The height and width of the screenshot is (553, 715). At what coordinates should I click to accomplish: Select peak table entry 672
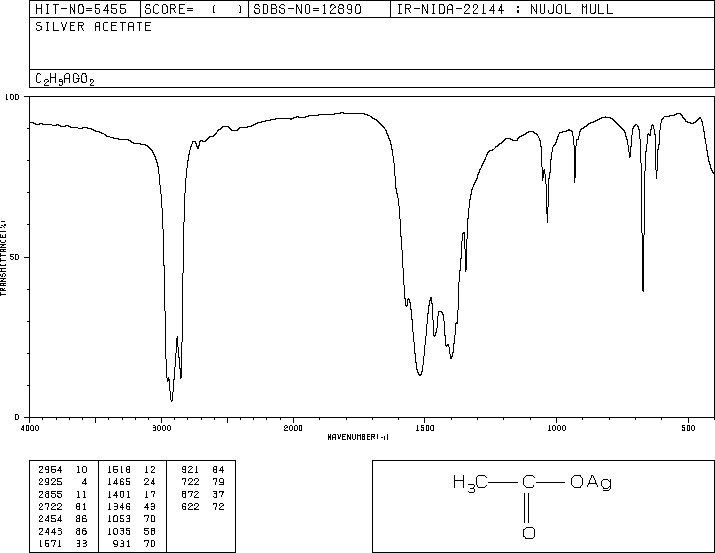(x=202, y=494)
